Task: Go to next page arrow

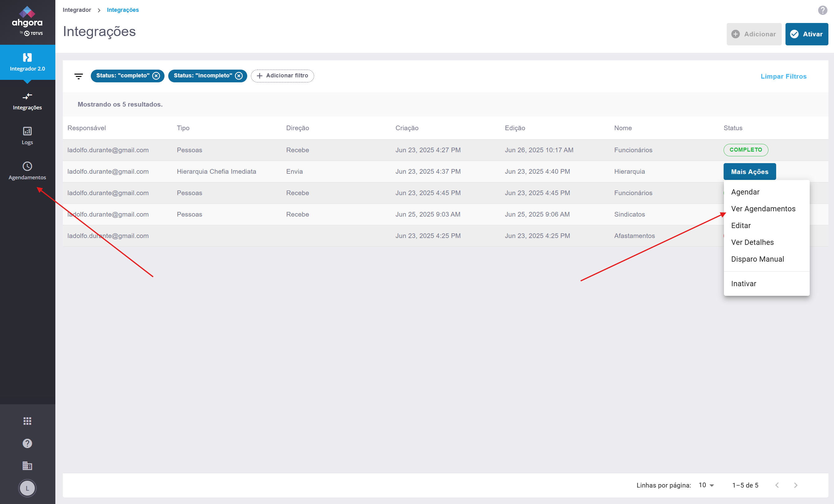Action: (795, 485)
